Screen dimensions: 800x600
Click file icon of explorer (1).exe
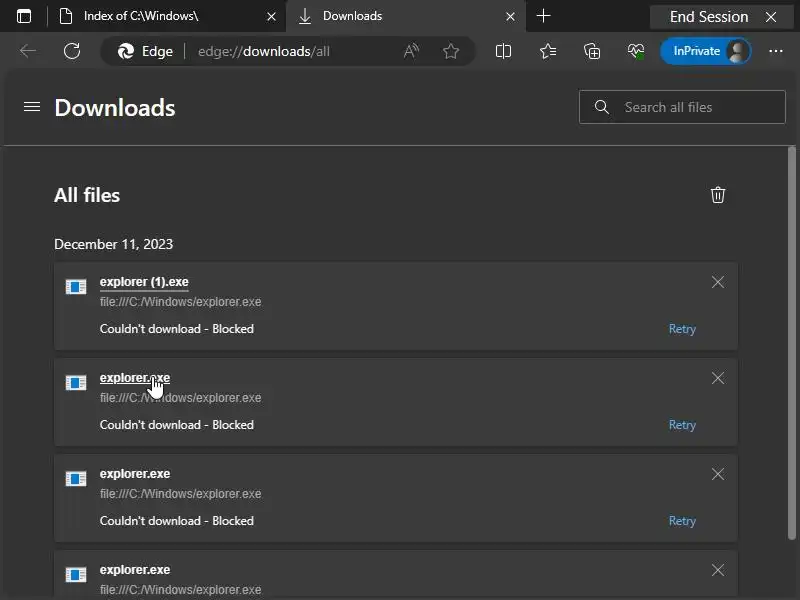point(76,287)
